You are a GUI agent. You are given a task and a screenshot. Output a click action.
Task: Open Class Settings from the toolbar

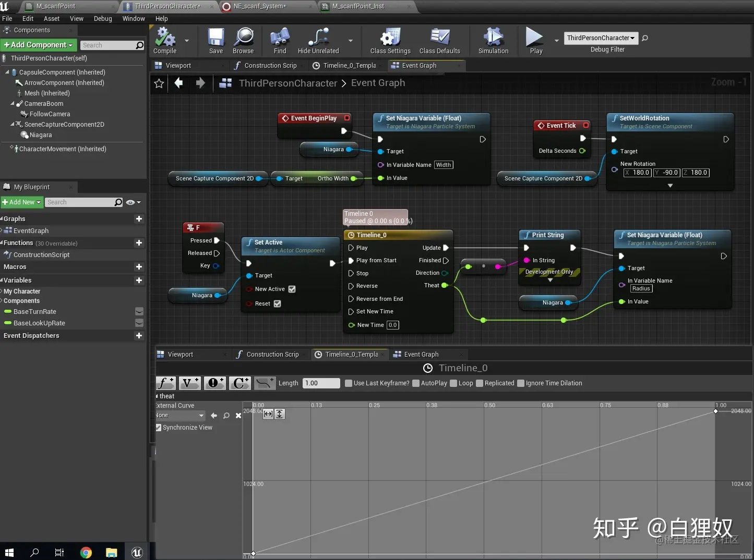coord(390,41)
